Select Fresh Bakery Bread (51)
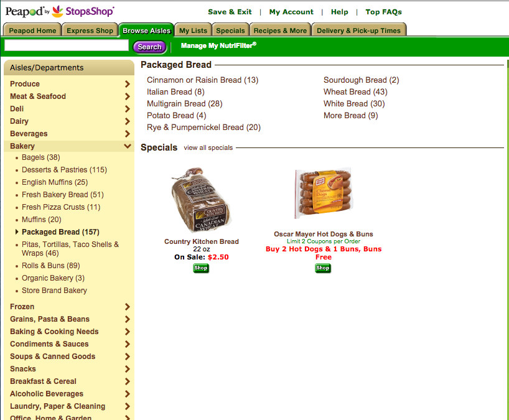Screen dimensions: 509x420 coord(63,195)
